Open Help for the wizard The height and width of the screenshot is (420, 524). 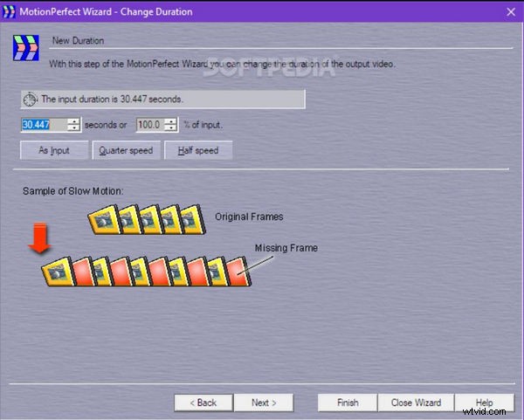[484, 403]
